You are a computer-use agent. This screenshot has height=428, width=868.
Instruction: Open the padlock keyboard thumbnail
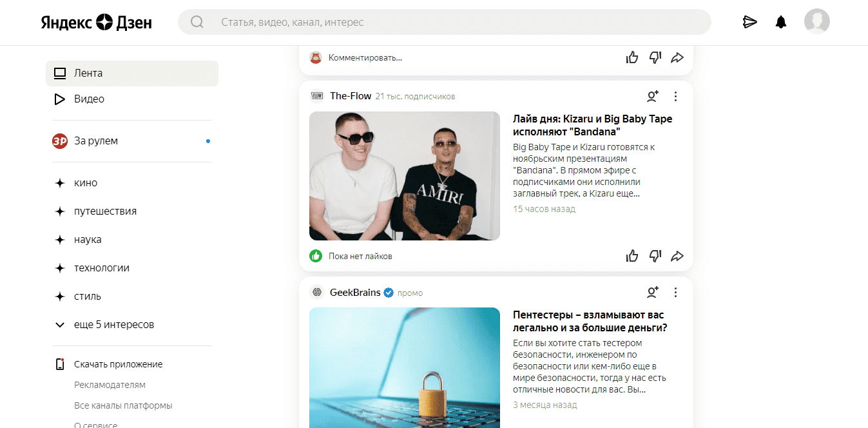[405, 367]
